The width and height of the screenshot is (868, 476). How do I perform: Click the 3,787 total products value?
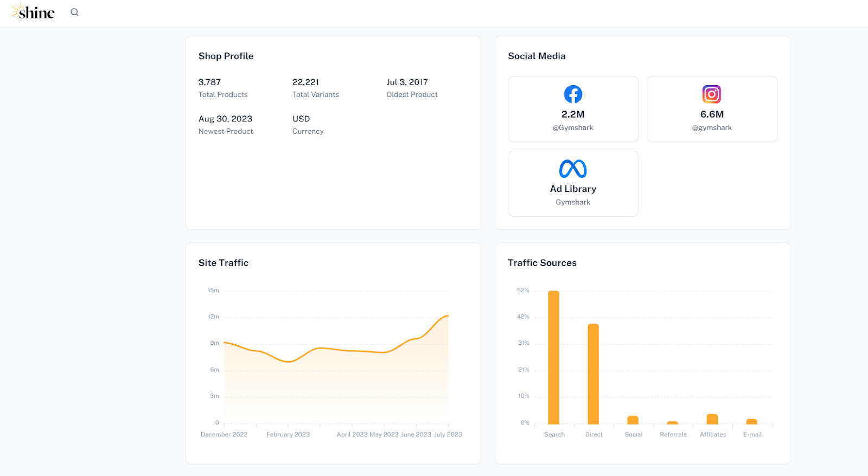209,82
